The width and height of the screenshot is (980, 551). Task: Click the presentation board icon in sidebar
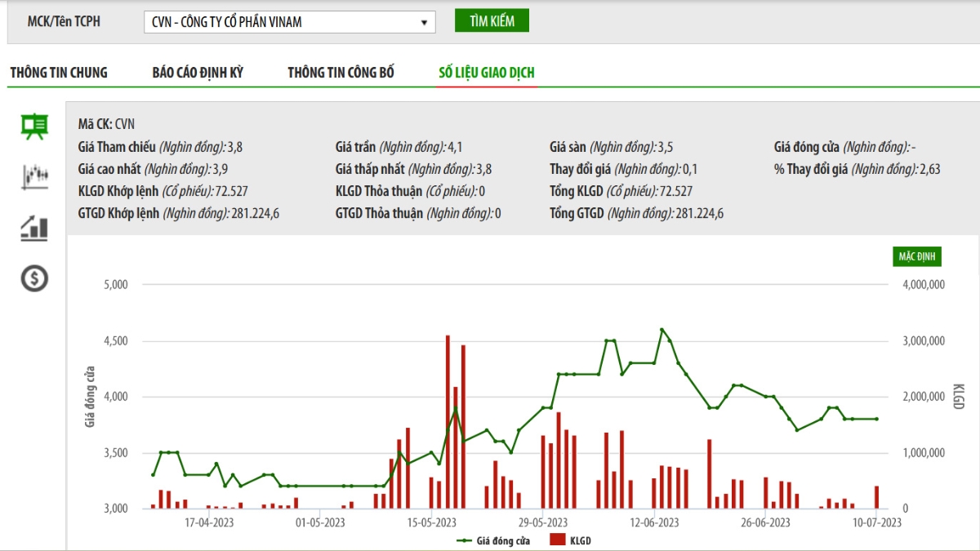pyautogui.click(x=34, y=127)
